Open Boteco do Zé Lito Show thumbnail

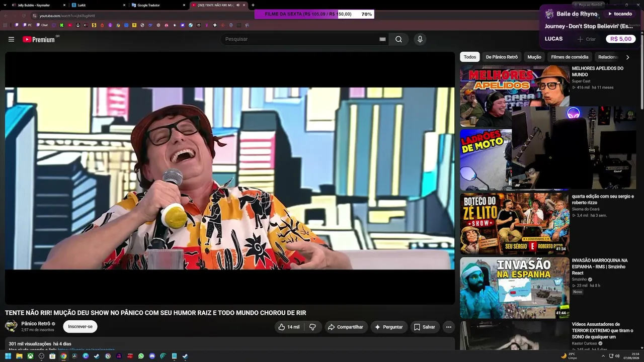pyautogui.click(x=514, y=223)
